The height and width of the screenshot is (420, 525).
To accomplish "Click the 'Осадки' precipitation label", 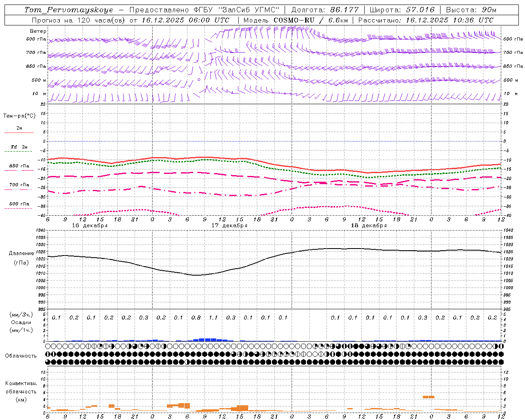I will coord(21,322).
